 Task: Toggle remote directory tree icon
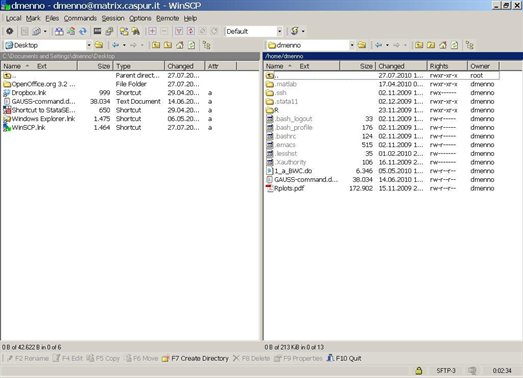click(x=470, y=45)
